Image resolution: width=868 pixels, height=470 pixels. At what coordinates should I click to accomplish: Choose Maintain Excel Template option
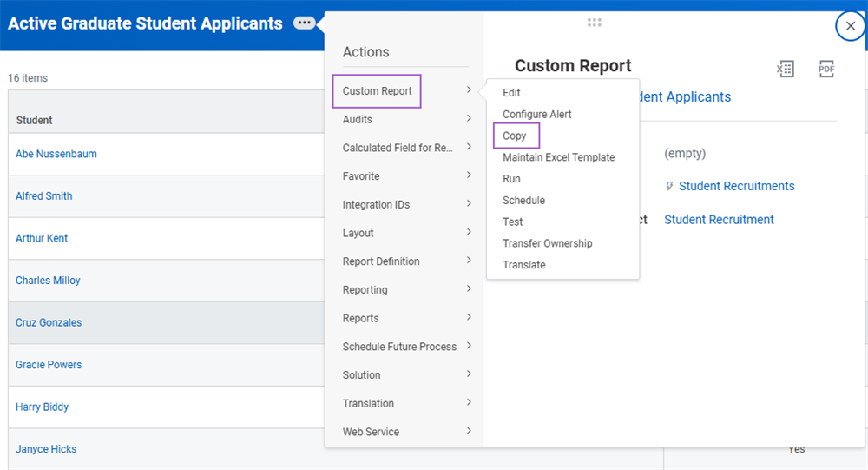point(558,157)
